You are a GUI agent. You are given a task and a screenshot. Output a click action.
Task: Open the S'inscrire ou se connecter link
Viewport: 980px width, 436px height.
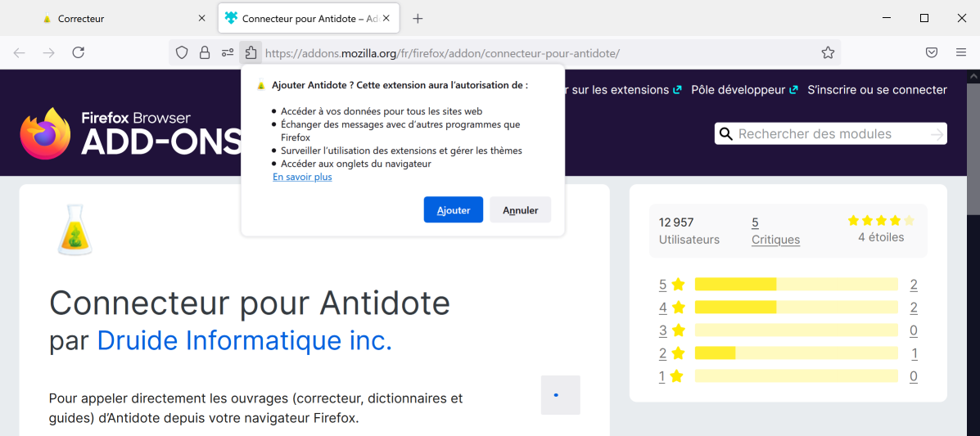point(877,90)
